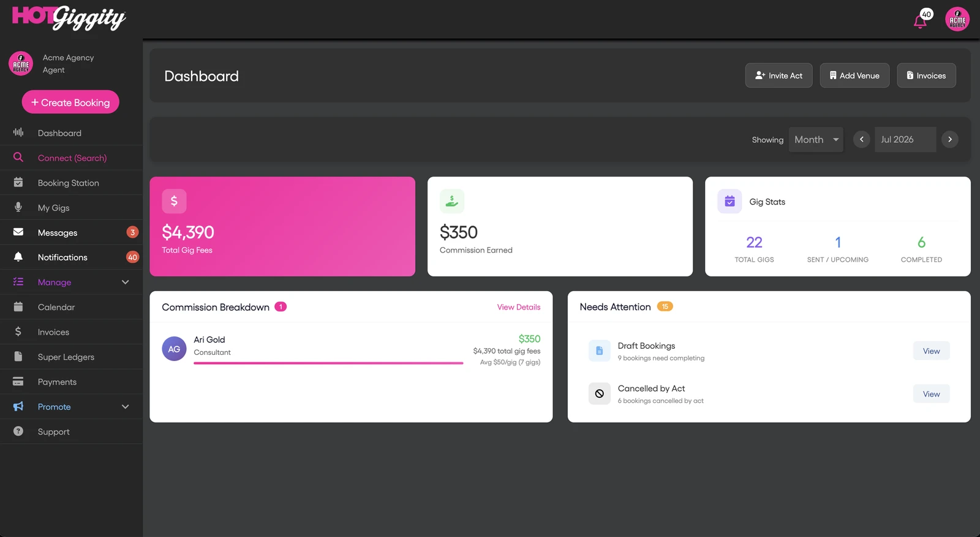This screenshot has width=980, height=537.
Task: Click the Support question mark icon
Action: pos(18,431)
